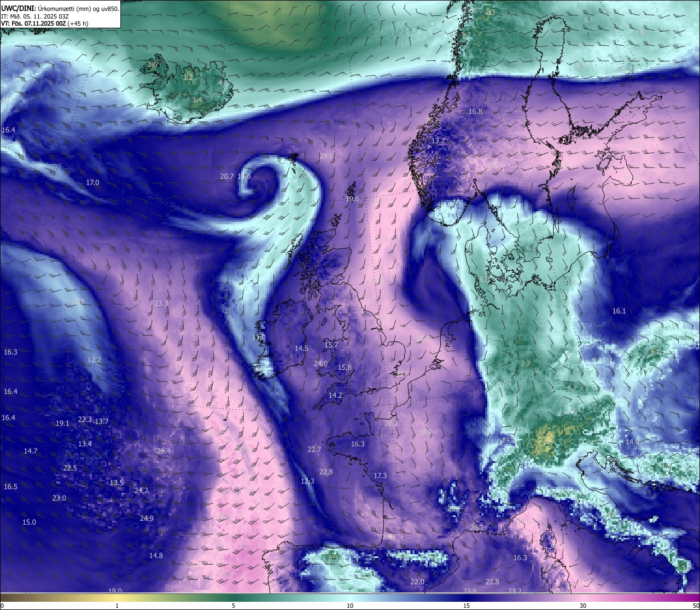
Task: Click the 14.8 value in the southern Atlantic
Action: (156, 556)
